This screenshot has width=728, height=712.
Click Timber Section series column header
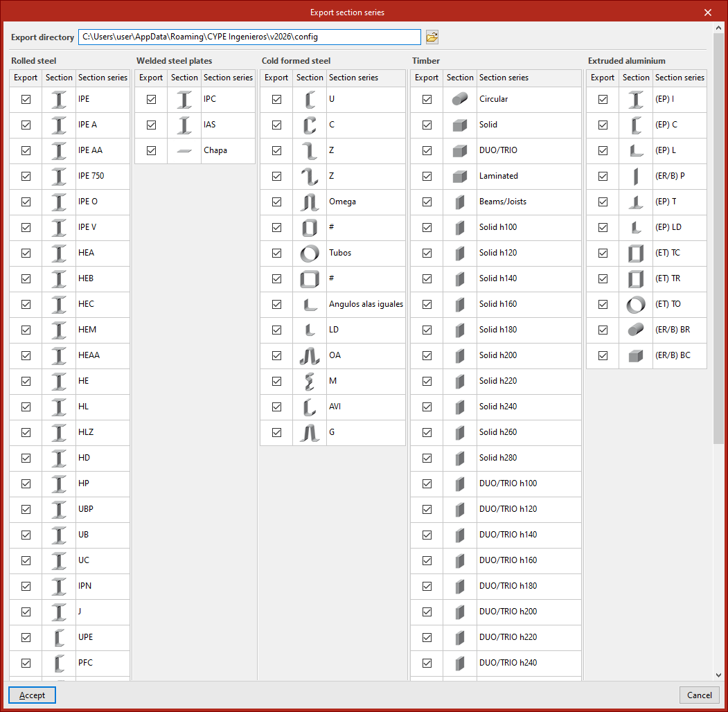[x=529, y=78]
